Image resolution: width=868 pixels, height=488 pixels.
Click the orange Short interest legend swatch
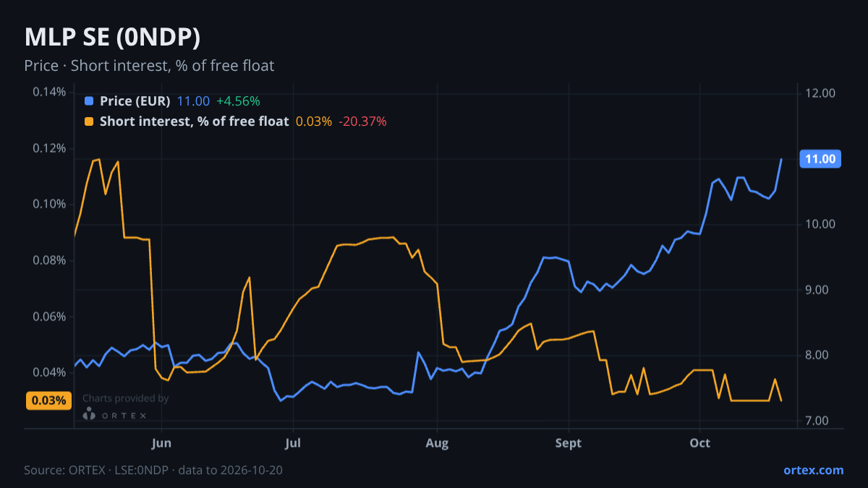click(89, 121)
